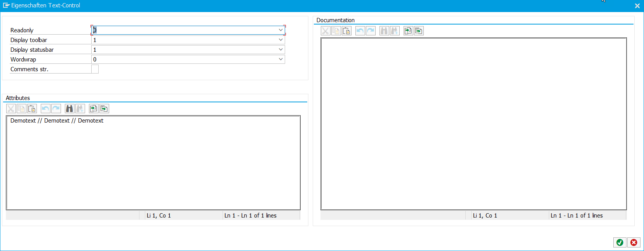644x251 pixels.
Task: Click inside the empty Documentation text area
Action: (473, 124)
